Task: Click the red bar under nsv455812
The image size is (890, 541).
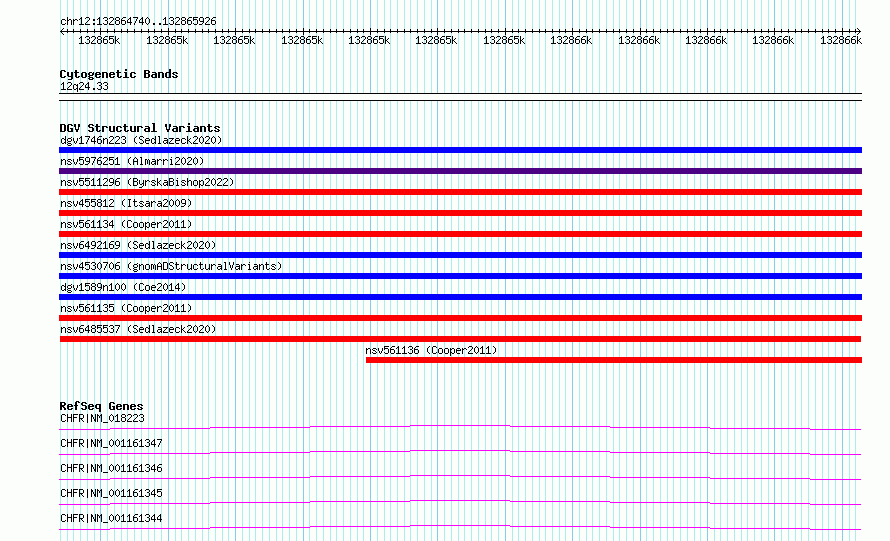Action: (x=460, y=213)
